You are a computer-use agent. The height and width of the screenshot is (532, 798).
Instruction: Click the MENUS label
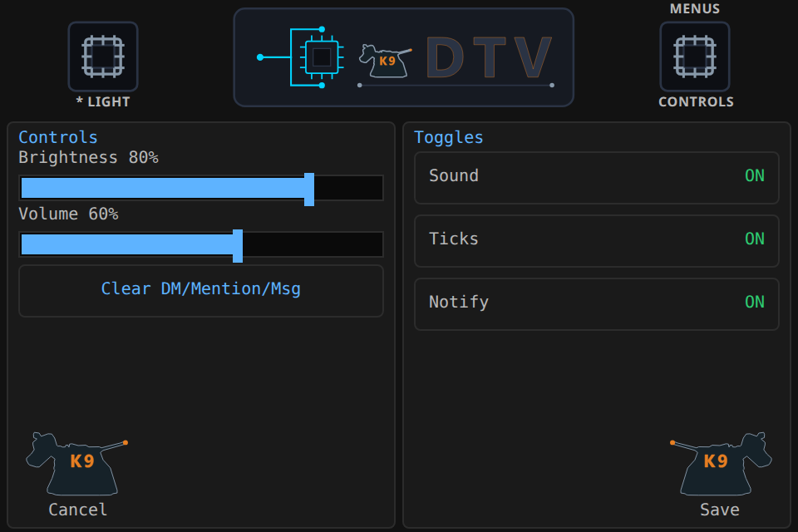695,8
